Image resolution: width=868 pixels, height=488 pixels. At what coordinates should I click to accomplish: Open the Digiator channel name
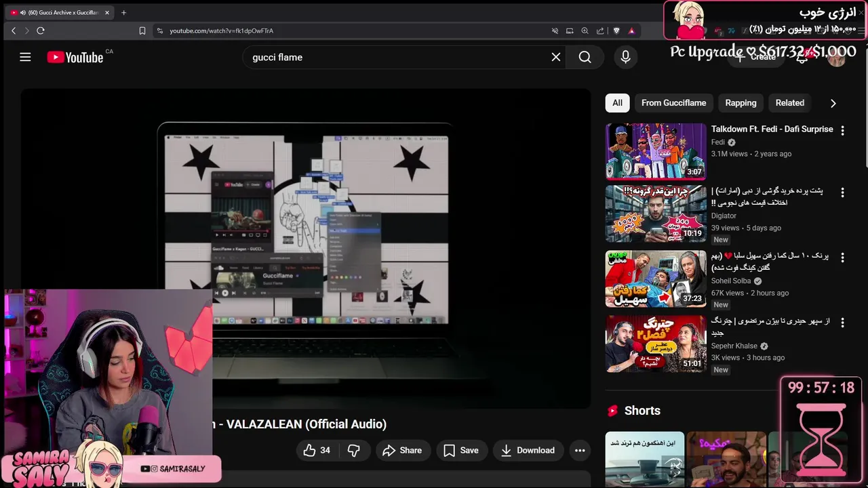point(724,216)
